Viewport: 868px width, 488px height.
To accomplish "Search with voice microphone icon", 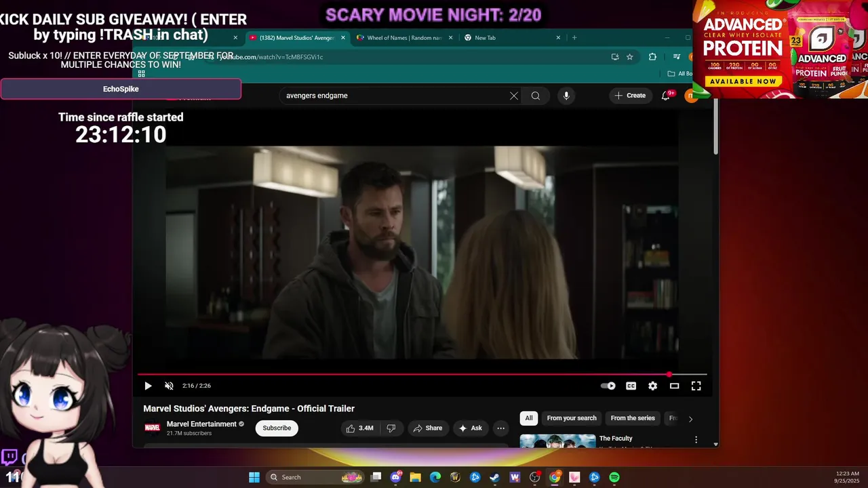I will [566, 96].
